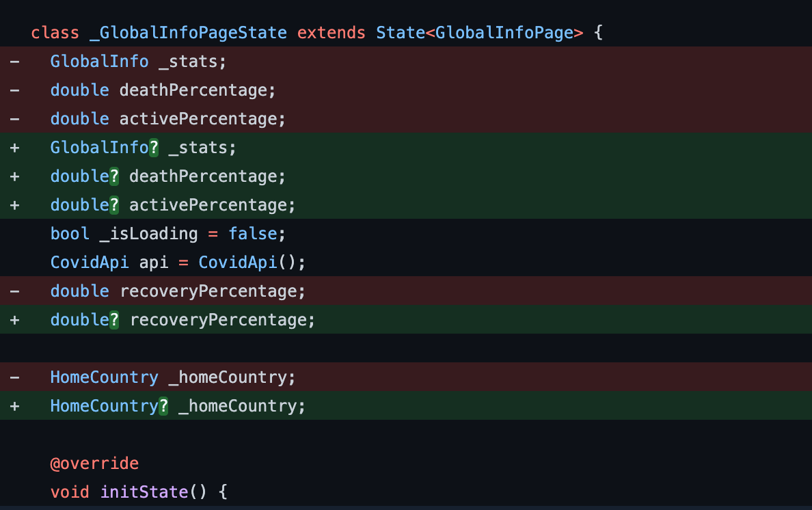
Task: Click highlighted question mark after GlobalInfo
Action: [154, 148]
